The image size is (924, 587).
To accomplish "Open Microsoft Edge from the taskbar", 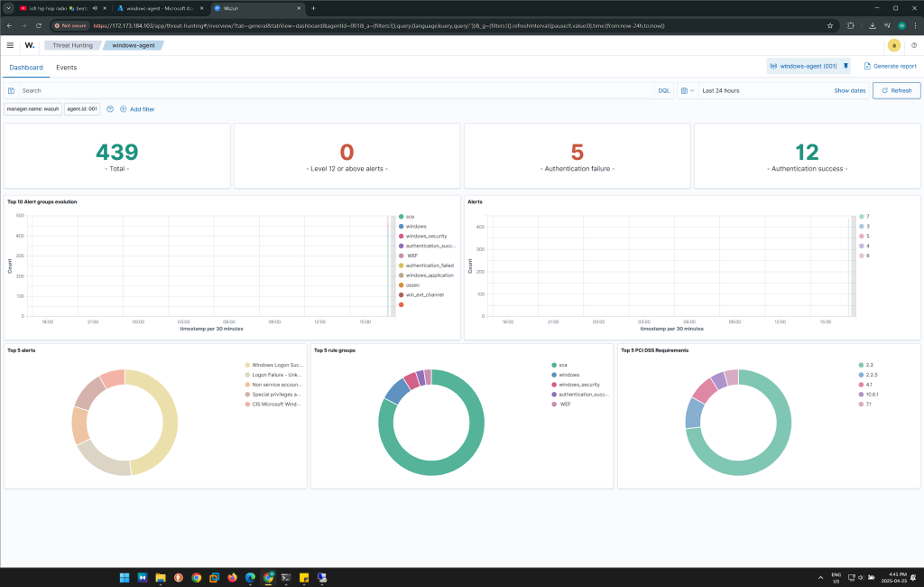I will pos(251,578).
